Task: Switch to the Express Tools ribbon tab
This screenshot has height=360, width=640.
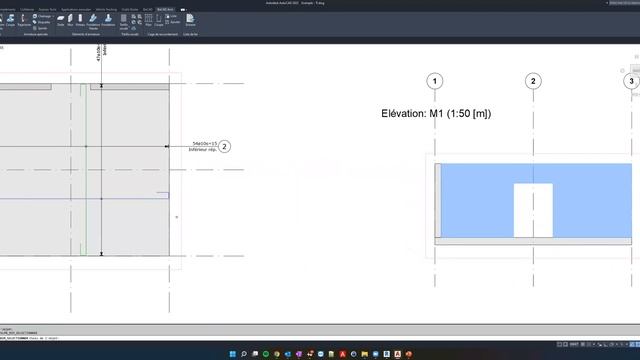Action: [x=47, y=9]
